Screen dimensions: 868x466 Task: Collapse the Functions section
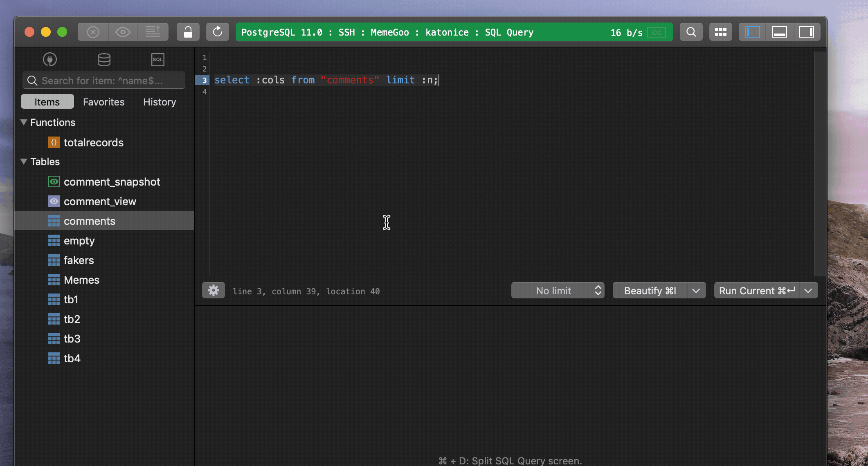pos(24,122)
